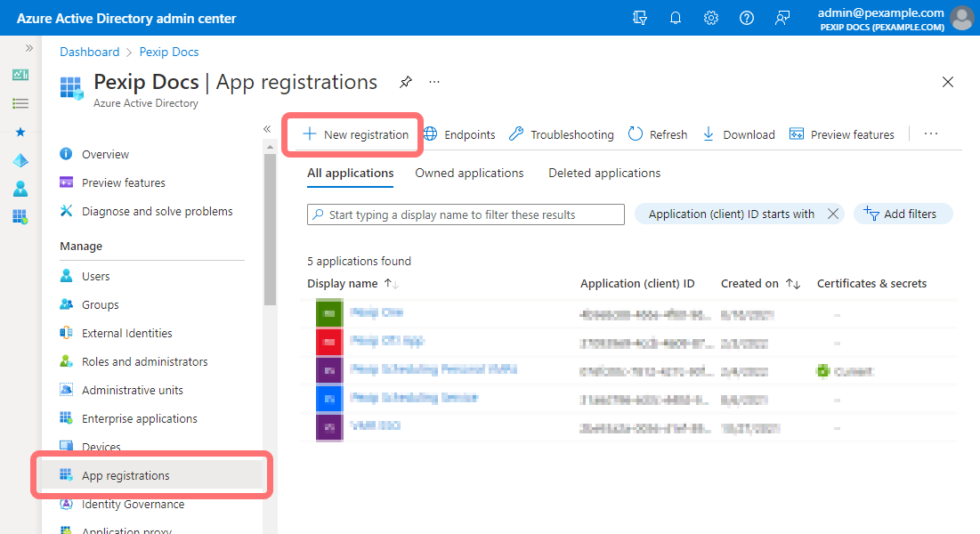Click the help question mark icon
This screenshot has height=534, width=980.
pos(747,18)
